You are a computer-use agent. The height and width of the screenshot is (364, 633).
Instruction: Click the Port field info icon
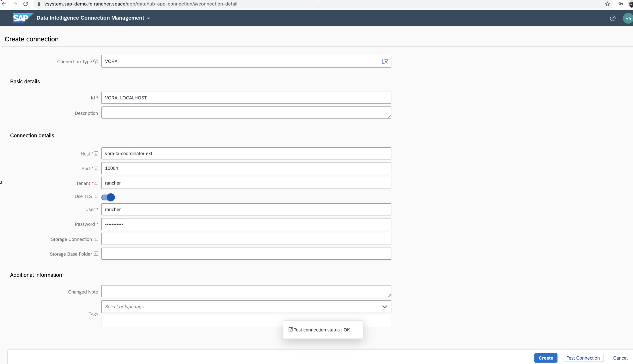(x=96, y=168)
